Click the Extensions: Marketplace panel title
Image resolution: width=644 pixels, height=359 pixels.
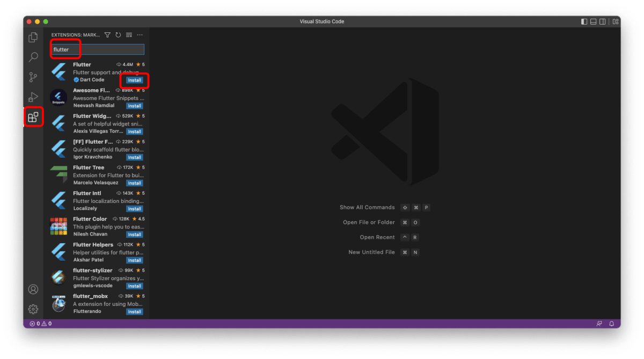76,35
